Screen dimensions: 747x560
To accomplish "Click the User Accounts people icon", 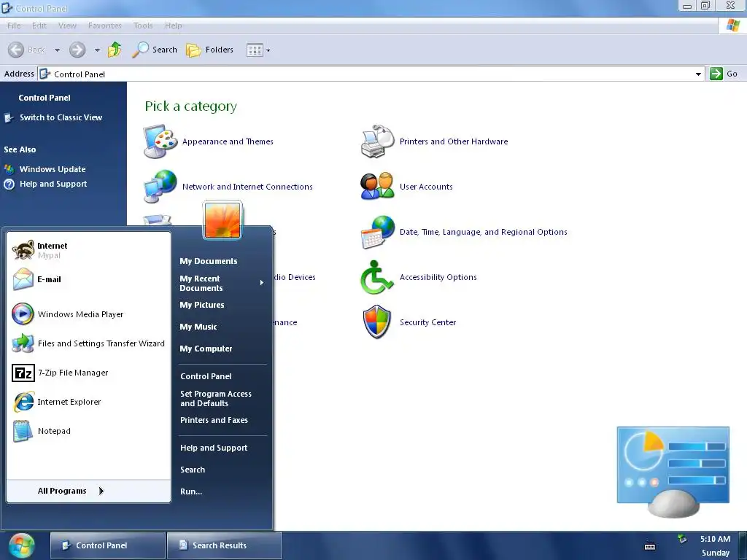I will pos(377,186).
